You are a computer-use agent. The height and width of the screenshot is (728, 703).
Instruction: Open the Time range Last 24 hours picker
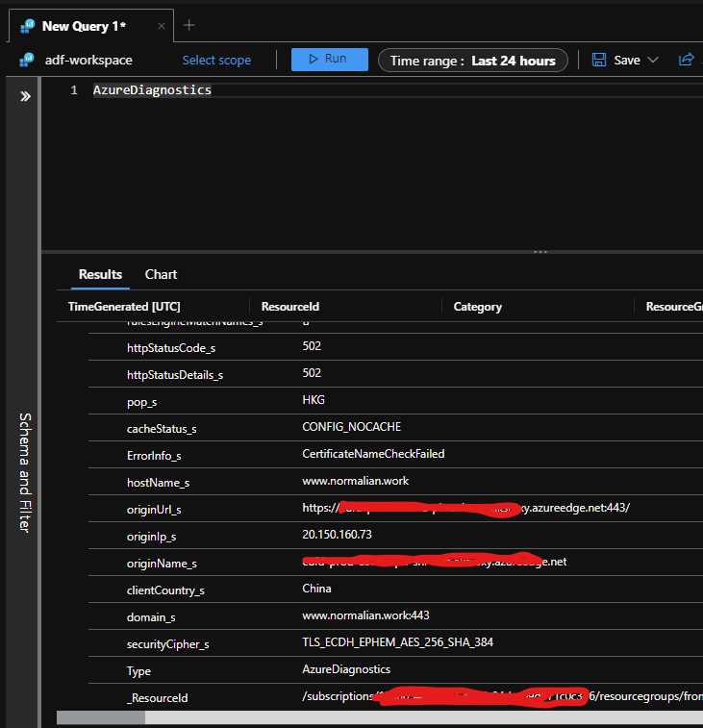pyautogui.click(x=473, y=61)
